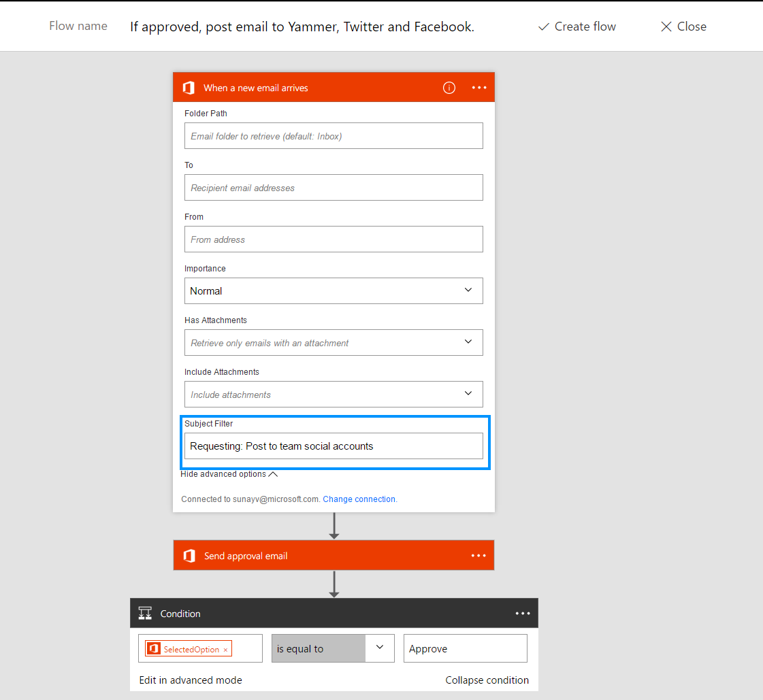Click Edit in advanced mode

coord(191,680)
